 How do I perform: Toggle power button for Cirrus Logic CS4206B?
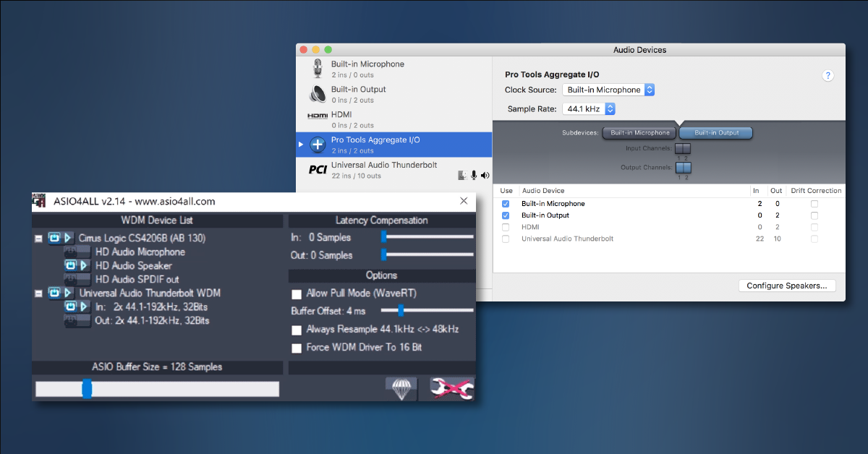click(55, 238)
